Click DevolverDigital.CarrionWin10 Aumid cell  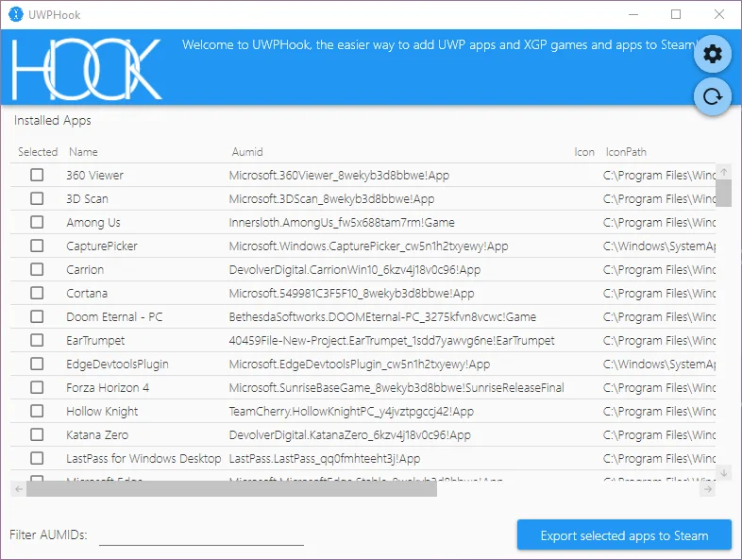(354, 270)
